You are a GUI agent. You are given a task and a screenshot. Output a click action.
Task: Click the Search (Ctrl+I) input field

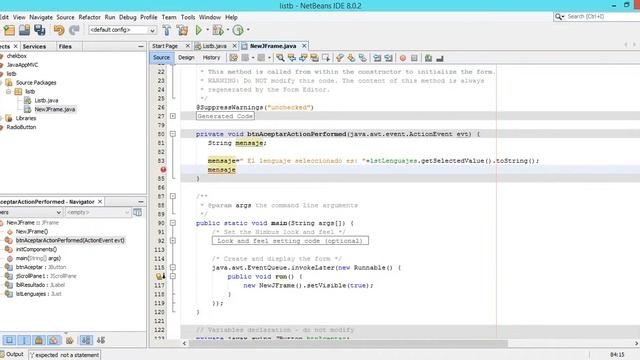point(602,17)
